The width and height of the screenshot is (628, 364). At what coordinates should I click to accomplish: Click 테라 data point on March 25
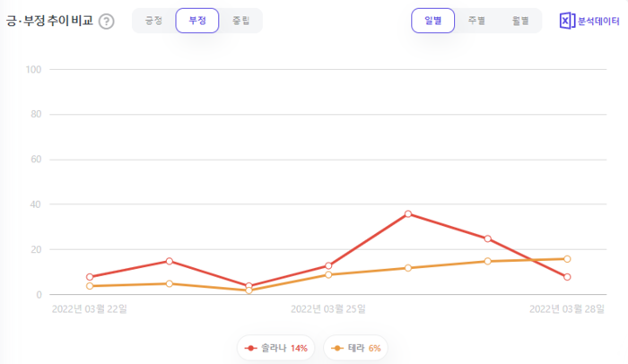(328, 274)
